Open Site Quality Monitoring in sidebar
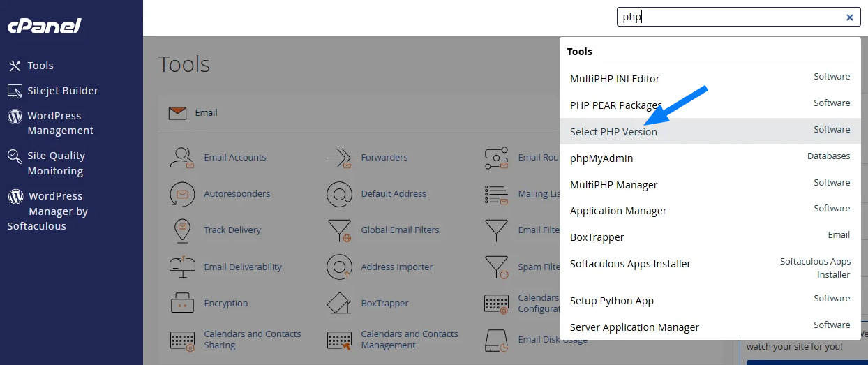The image size is (868, 365). (55, 163)
